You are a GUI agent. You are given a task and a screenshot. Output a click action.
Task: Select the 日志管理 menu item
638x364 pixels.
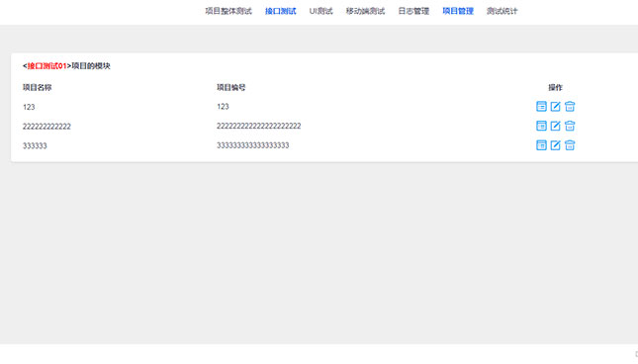pyautogui.click(x=413, y=11)
